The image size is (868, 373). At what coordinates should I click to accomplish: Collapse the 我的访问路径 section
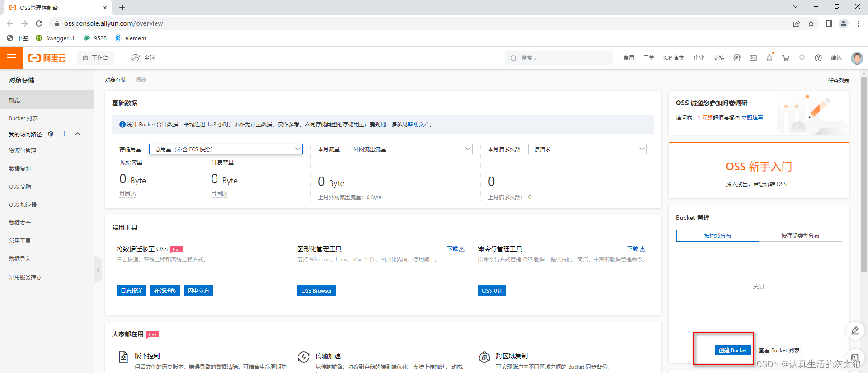pyautogui.click(x=78, y=134)
